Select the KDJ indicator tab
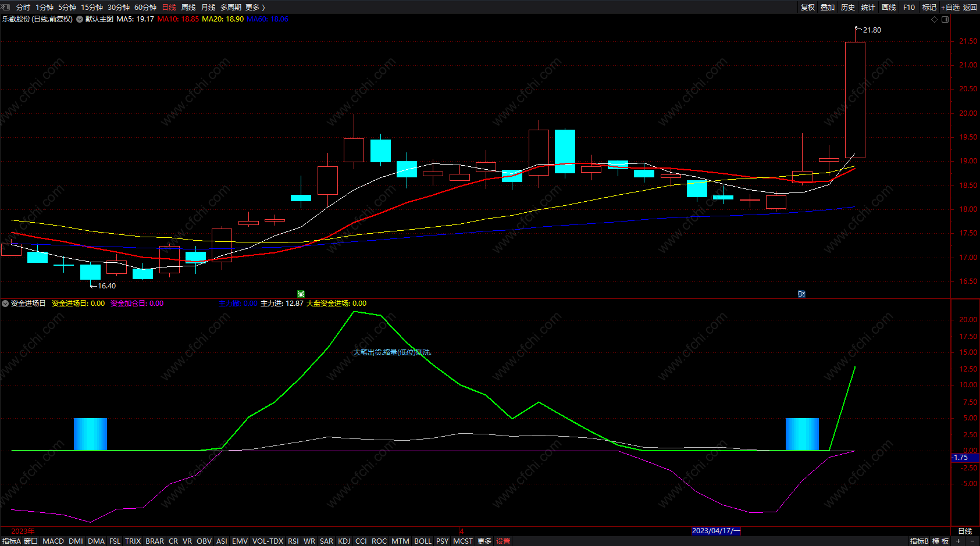The height and width of the screenshot is (546, 980). coord(344,541)
